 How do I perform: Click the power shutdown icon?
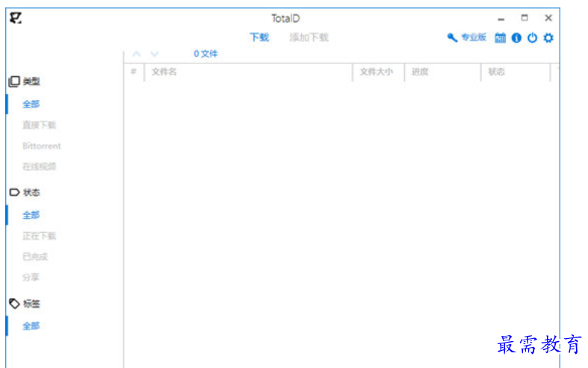[x=532, y=37]
